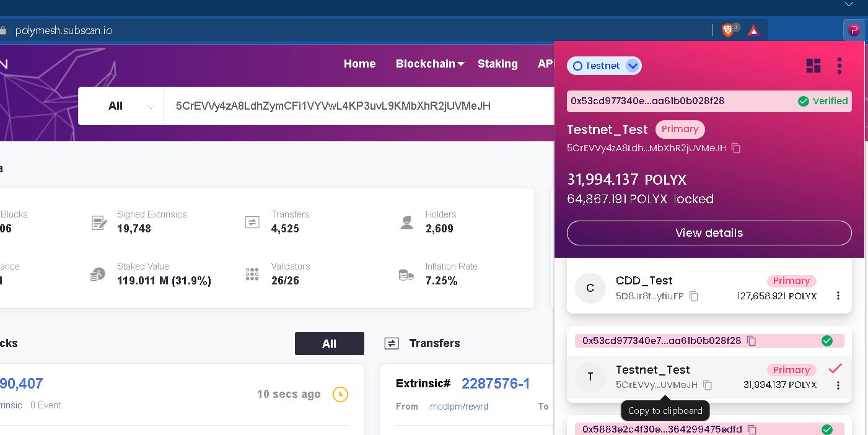868x435 pixels.
Task: Open the wallet's top three-dot menu
Action: tap(840, 66)
